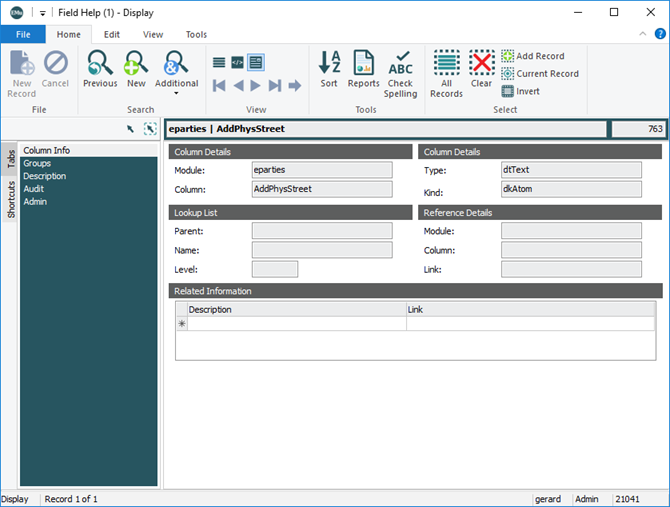The height and width of the screenshot is (507, 670).
Task: Open the Edit ribbon tab
Action: point(112,34)
